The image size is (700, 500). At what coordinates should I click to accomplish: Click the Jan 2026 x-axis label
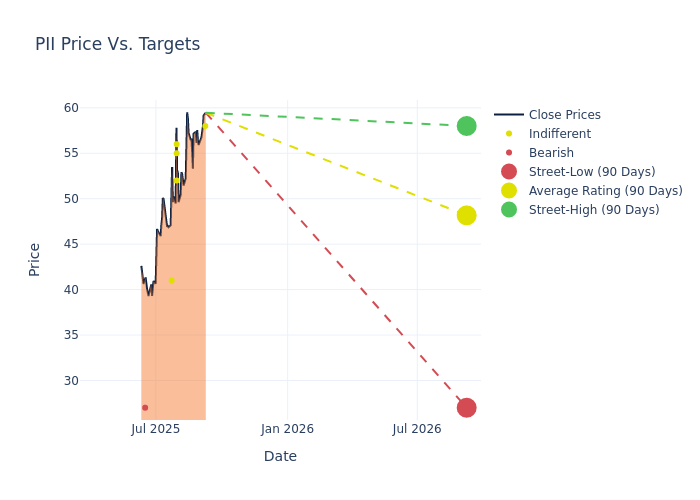(287, 429)
